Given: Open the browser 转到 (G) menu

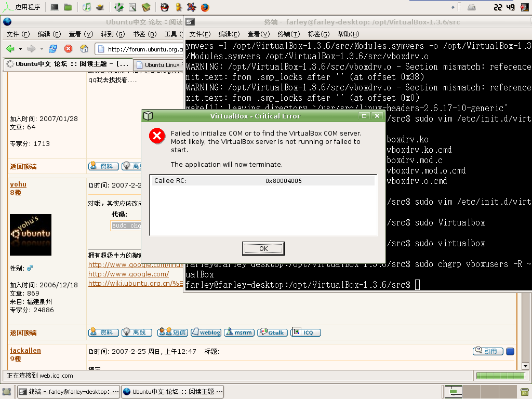Looking at the screenshot, I should point(113,34).
